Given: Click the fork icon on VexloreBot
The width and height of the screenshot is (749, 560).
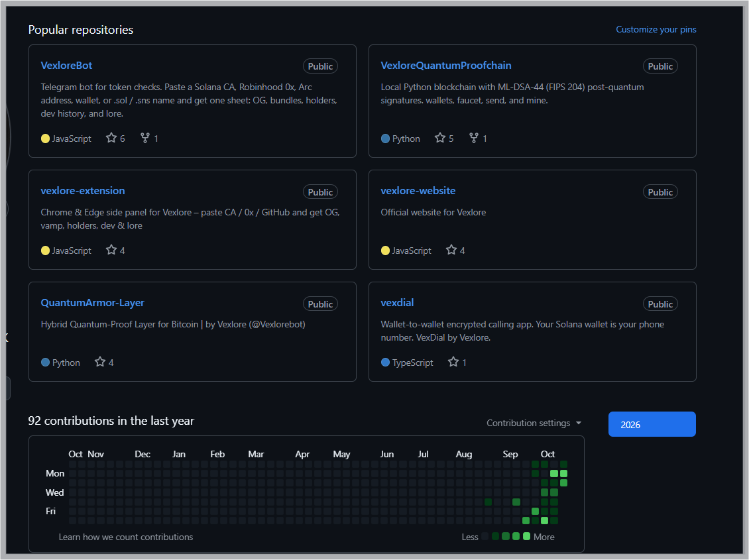Looking at the screenshot, I should click(x=145, y=138).
